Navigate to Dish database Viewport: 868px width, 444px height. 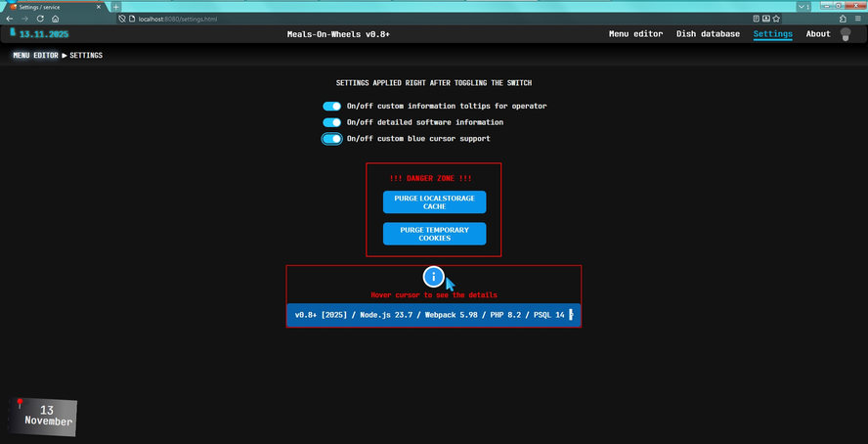coord(708,34)
